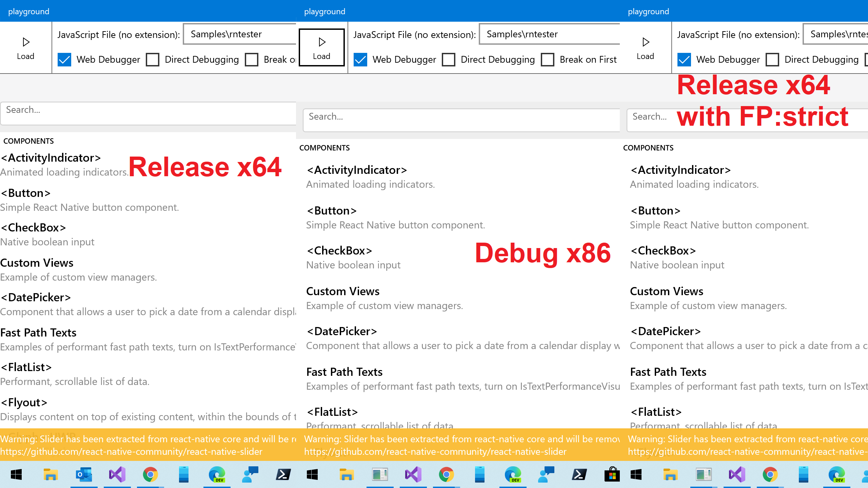The width and height of the screenshot is (868, 488).
Task: Open Custom Views in the FP:strict panel
Action: 666,291
